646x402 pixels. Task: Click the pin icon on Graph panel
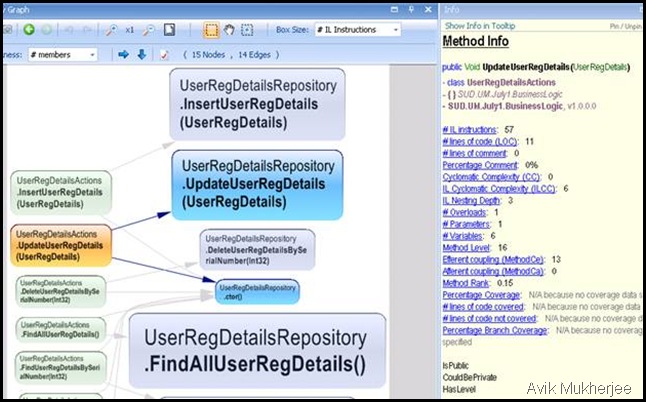411,9
